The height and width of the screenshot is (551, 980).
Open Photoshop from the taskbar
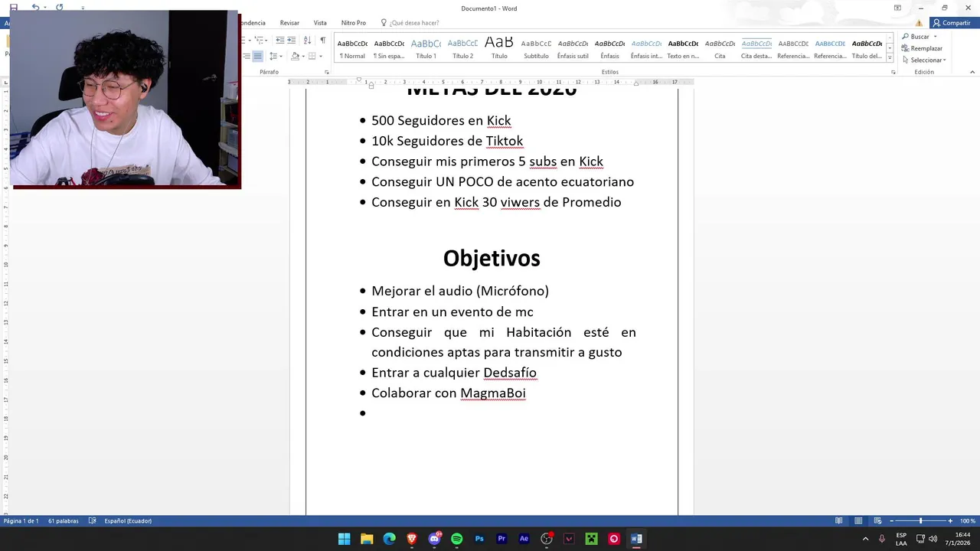479,539
